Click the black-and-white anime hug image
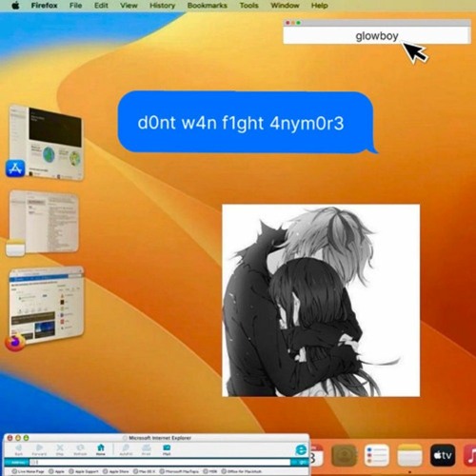Viewport: 476px width, 476px height. [x=321, y=300]
